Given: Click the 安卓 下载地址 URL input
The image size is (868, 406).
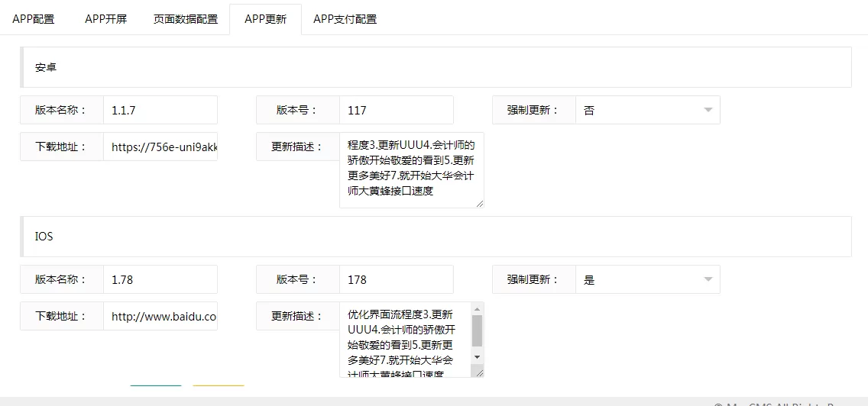Looking at the screenshot, I should 160,147.
